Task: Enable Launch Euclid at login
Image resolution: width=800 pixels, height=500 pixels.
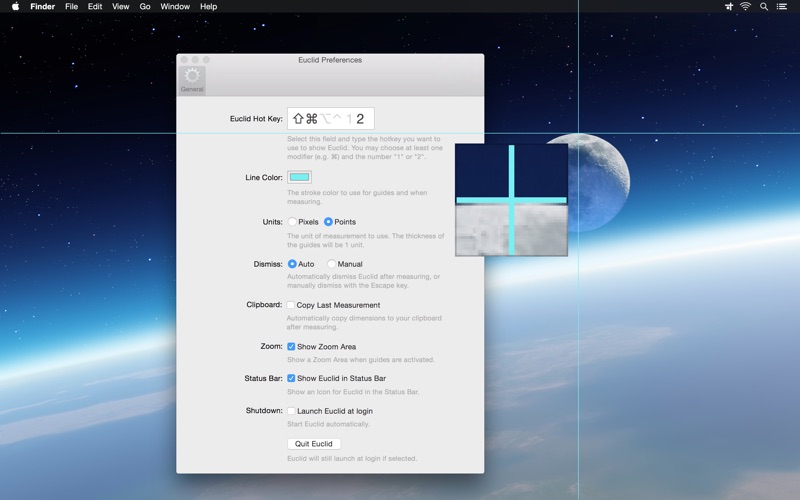Action: click(x=291, y=411)
